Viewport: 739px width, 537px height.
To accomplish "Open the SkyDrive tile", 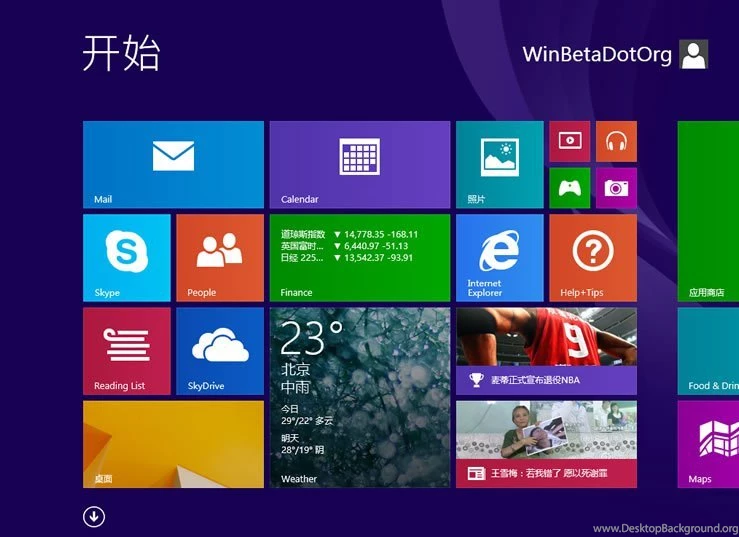I will pos(220,351).
